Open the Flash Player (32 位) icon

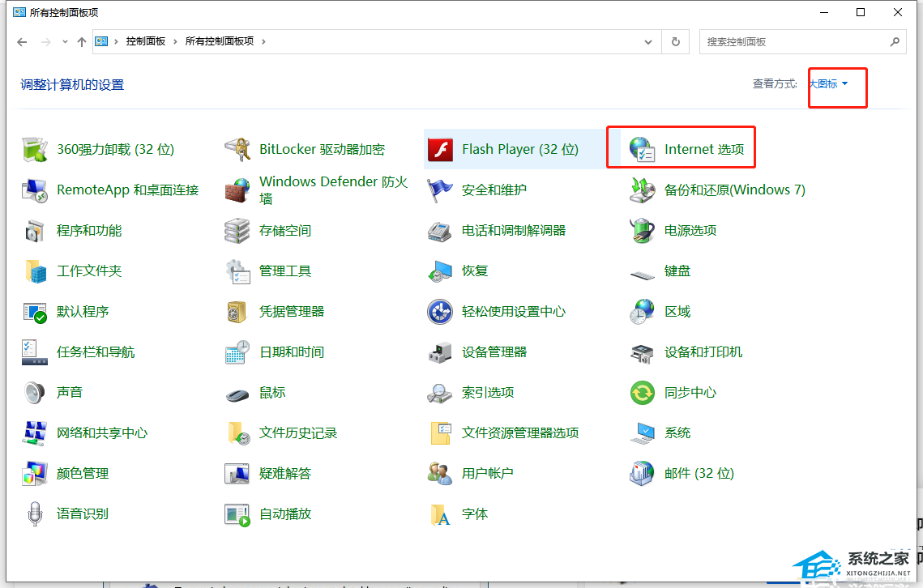coord(439,150)
